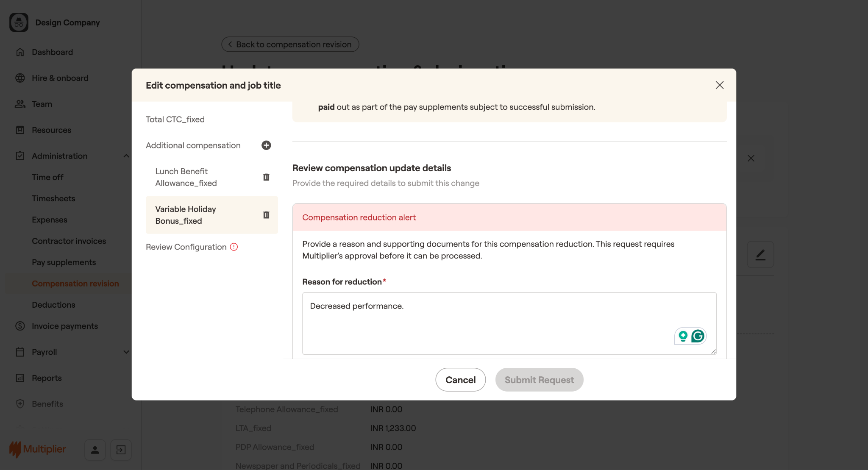This screenshot has height=470, width=868.
Task: Expand the Payroll menu
Action: tap(126, 352)
